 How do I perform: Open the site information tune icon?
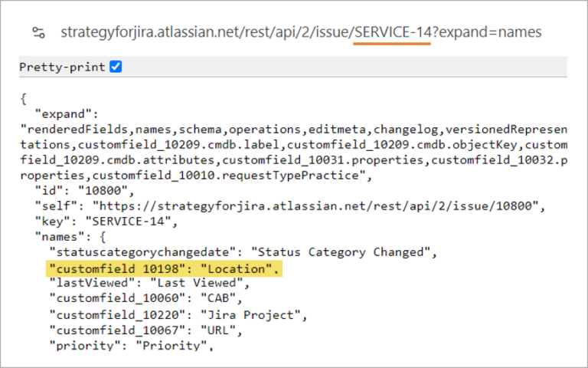(38, 33)
